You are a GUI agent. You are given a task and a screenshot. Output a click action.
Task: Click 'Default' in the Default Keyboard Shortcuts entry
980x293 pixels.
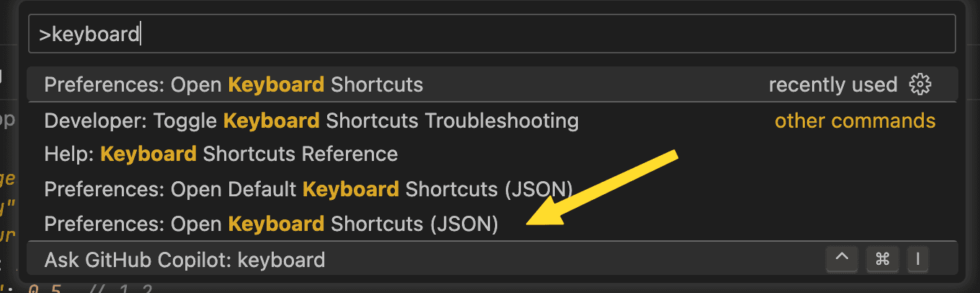tap(264, 189)
